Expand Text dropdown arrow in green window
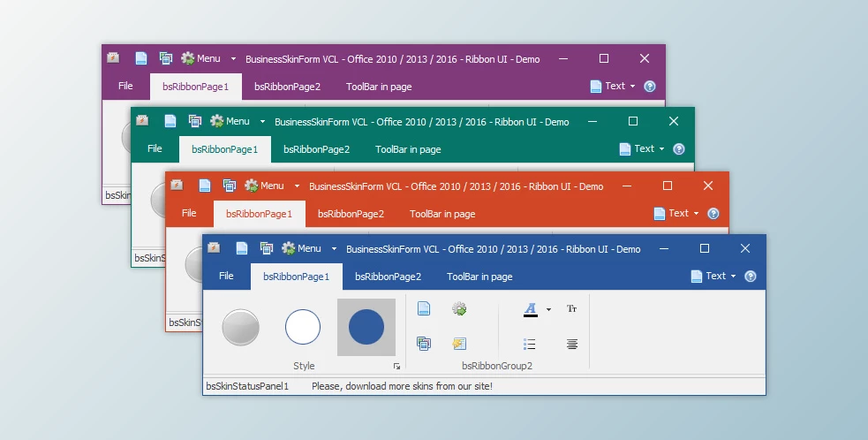868x440 pixels. 662,148
